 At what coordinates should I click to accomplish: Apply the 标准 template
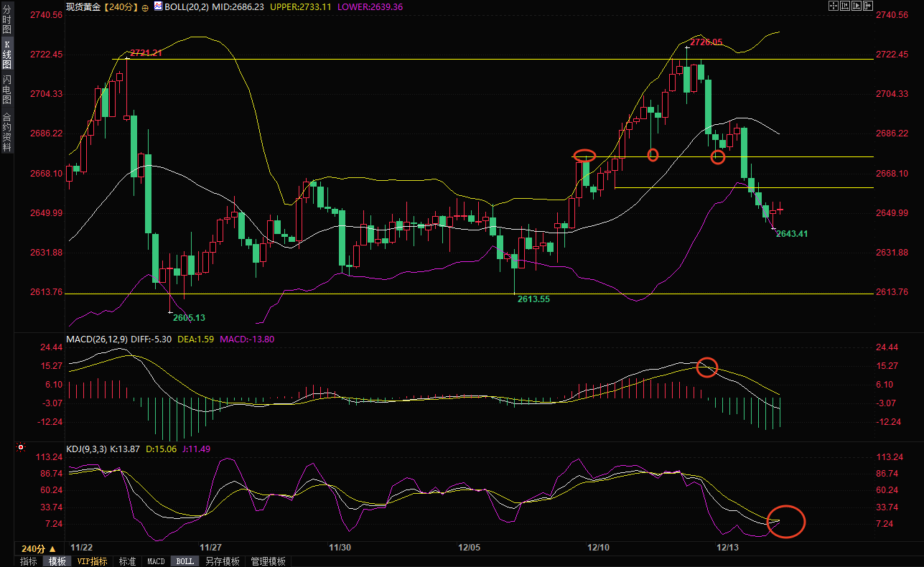click(127, 561)
